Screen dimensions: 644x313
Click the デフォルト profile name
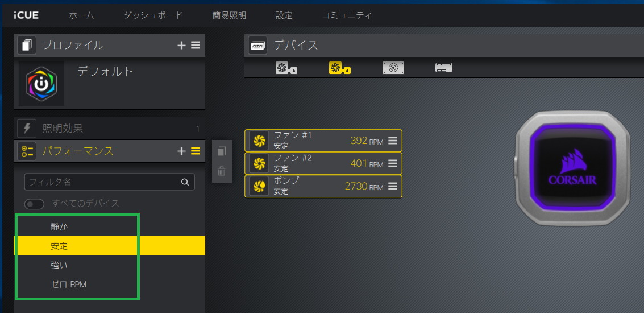[106, 72]
